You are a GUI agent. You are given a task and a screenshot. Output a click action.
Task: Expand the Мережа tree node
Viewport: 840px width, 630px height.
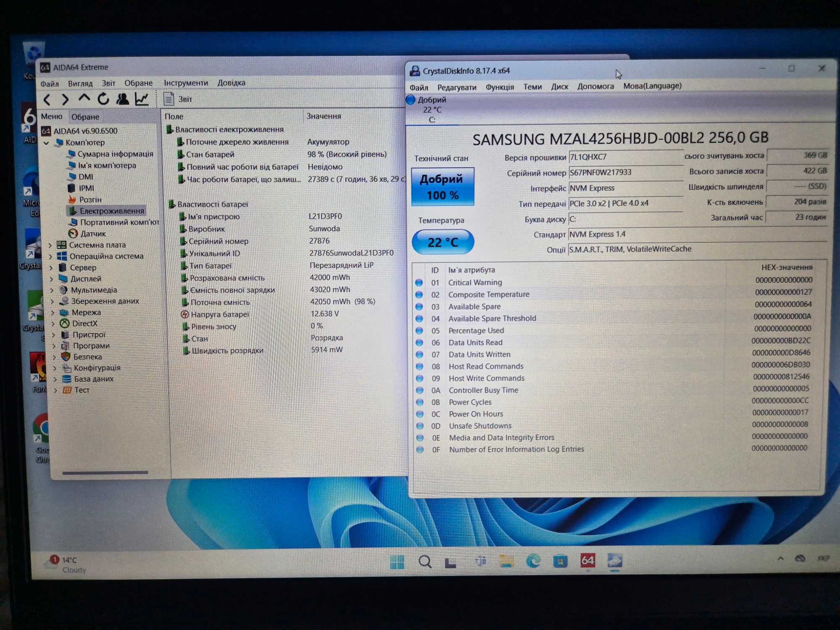[53, 312]
